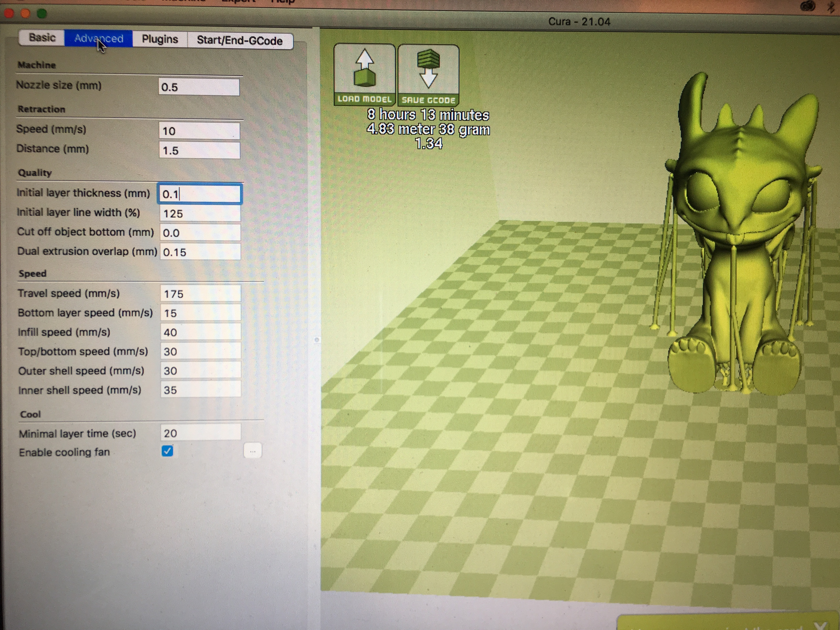The height and width of the screenshot is (630, 840).
Task: Click the Bluetooth icon in menu bar
Action: click(x=831, y=7)
